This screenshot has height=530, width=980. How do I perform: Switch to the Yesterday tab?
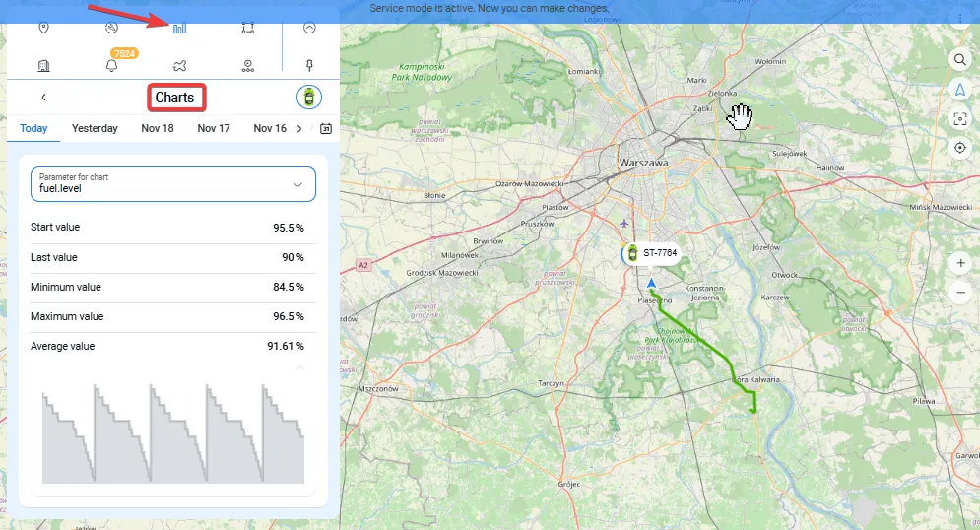point(95,128)
